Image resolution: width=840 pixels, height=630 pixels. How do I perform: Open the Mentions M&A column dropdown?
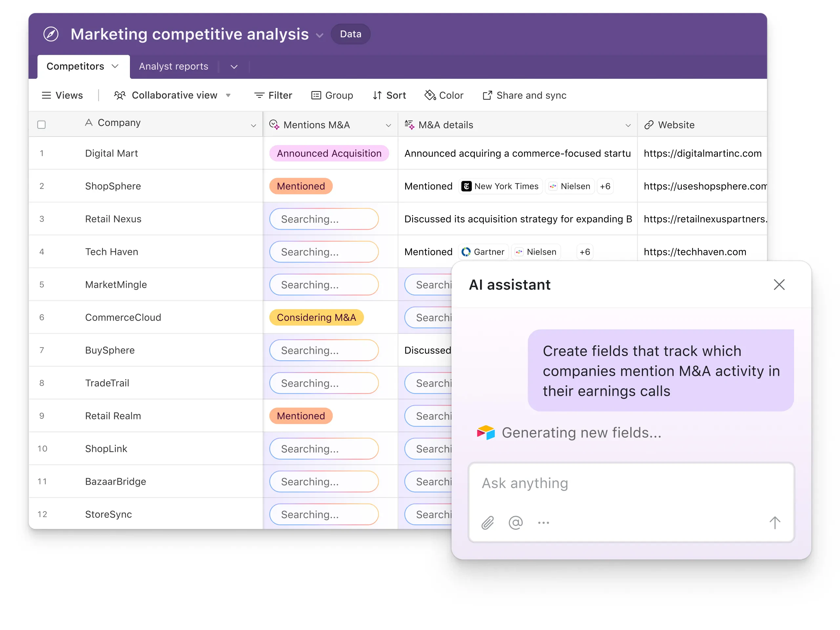click(x=388, y=125)
